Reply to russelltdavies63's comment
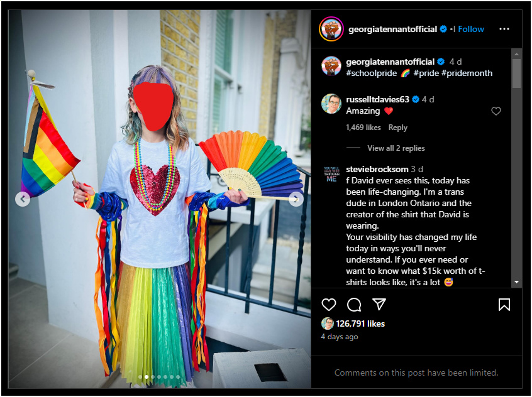 pyautogui.click(x=397, y=128)
